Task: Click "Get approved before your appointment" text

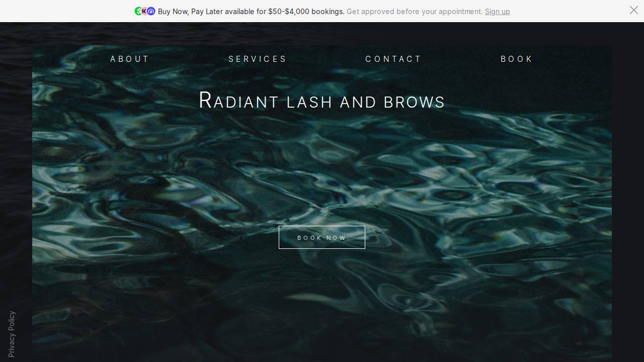Action: coord(416,12)
